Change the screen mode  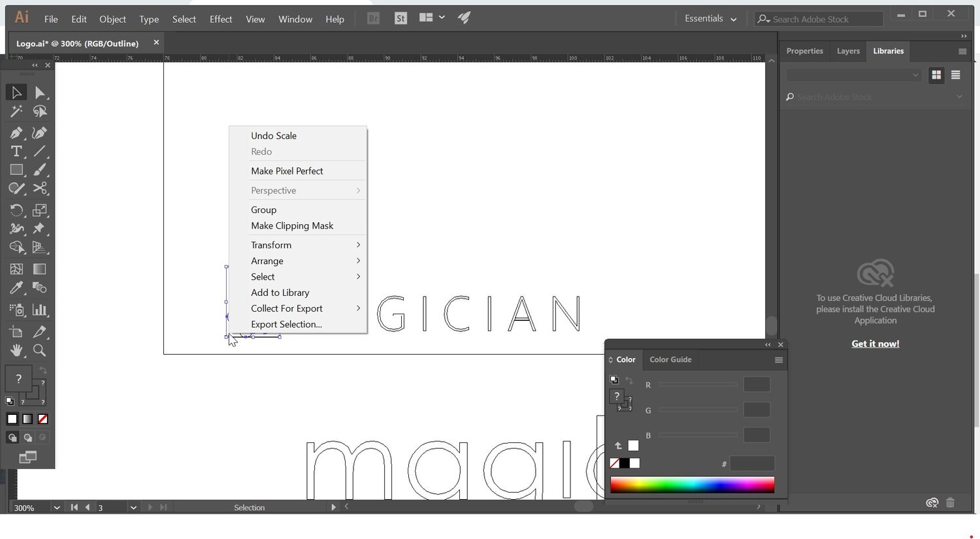[x=27, y=457]
